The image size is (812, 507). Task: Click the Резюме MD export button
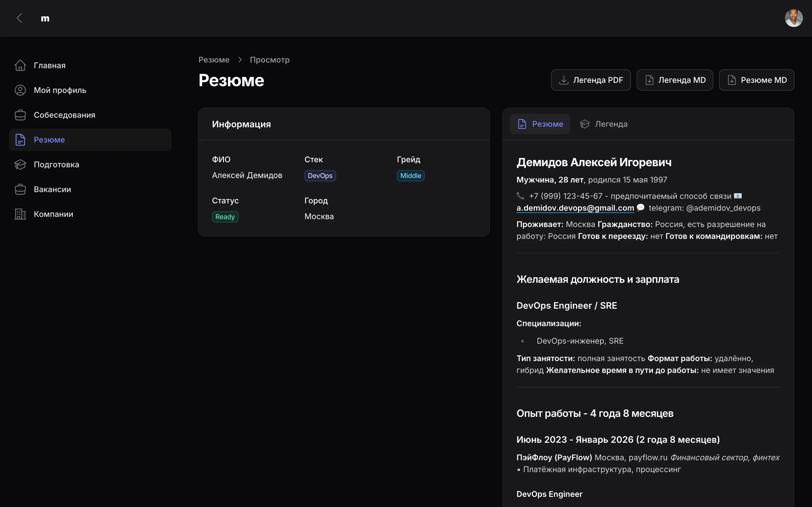756,80
